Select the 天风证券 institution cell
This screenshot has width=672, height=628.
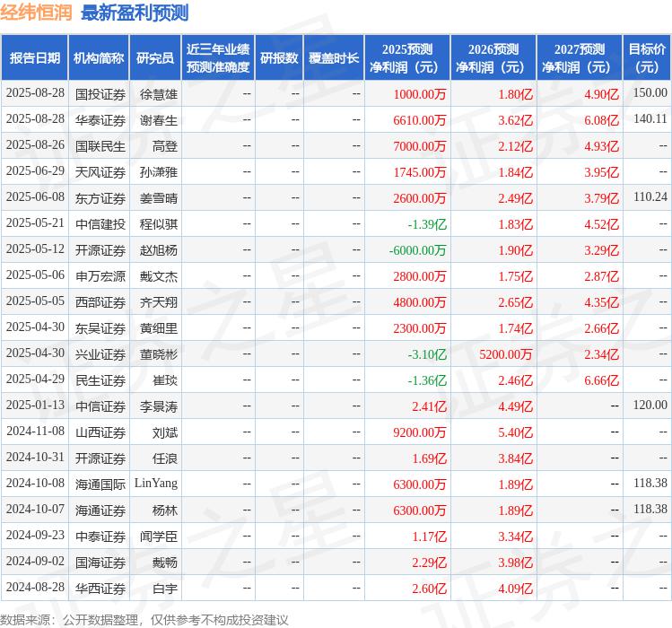pos(100,172)
